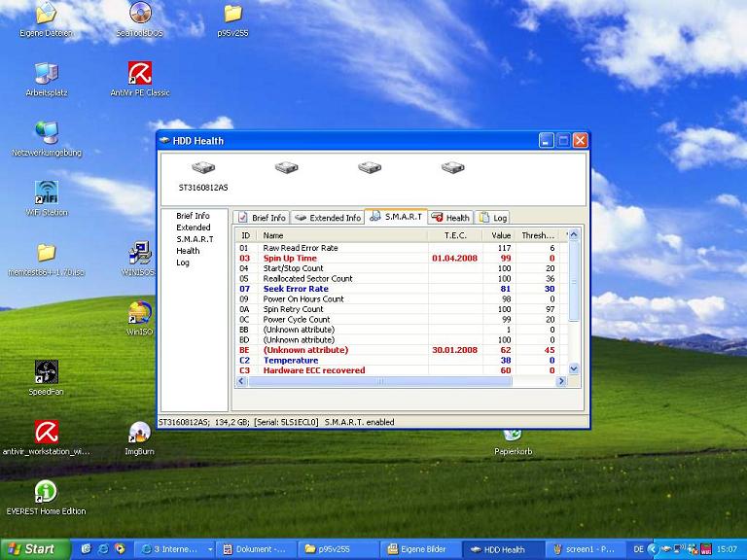Switch to the Brief Info tab

pyautogui.click(x=262, y=218)
